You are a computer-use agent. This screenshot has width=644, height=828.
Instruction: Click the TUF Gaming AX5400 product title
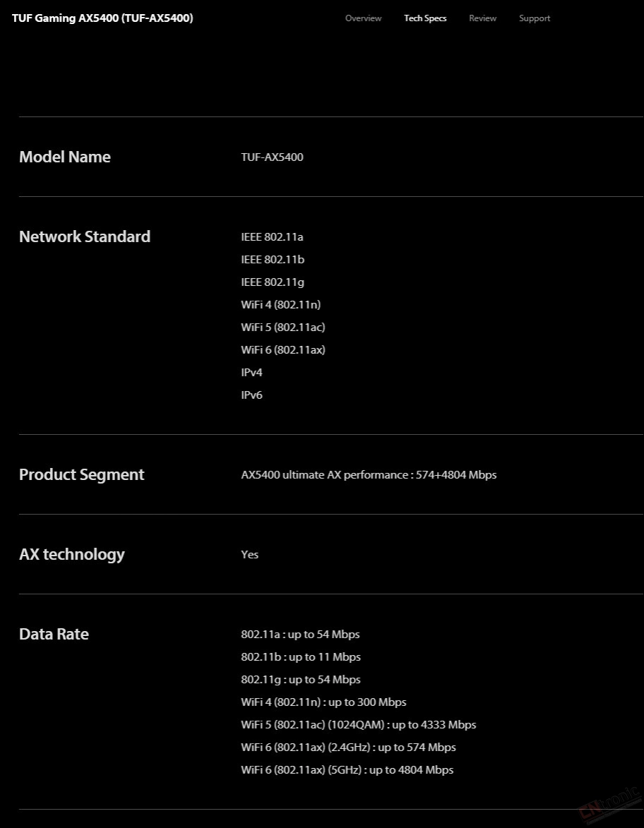pos(102,18)
